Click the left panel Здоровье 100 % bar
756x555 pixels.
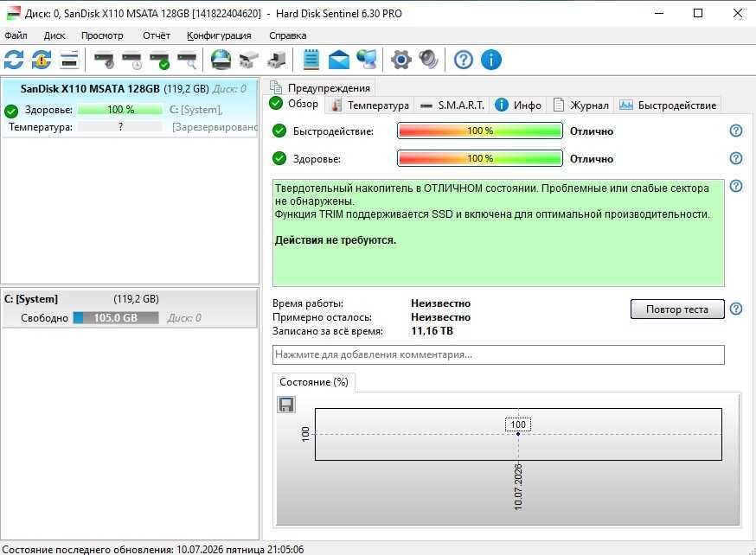pyautogui.click(x=120, y=110)
